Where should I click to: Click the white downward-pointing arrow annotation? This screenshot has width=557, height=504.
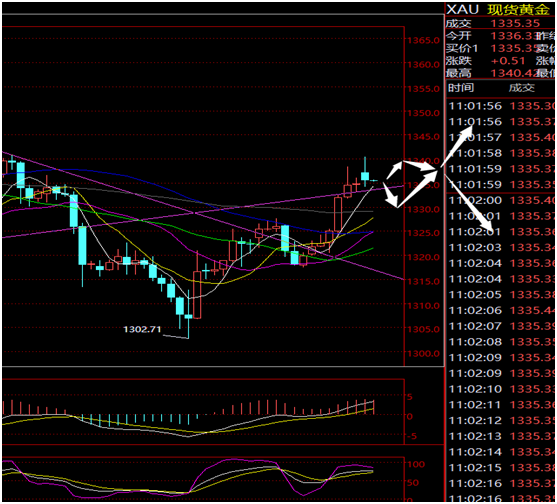click(469, 205)
